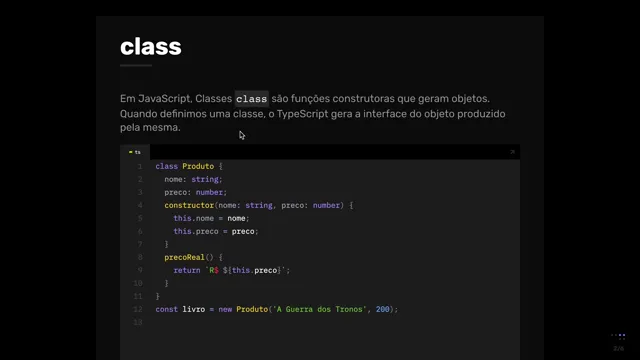Select the ts file tab of code block
This screenshot has width=640, height=360.
(135, 152)
